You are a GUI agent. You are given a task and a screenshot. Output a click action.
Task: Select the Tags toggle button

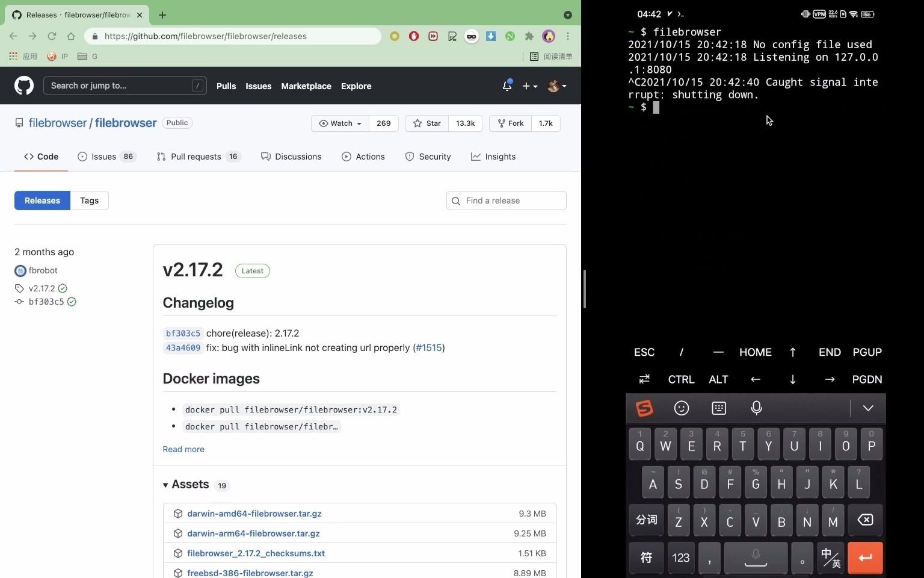pos(90,200)
